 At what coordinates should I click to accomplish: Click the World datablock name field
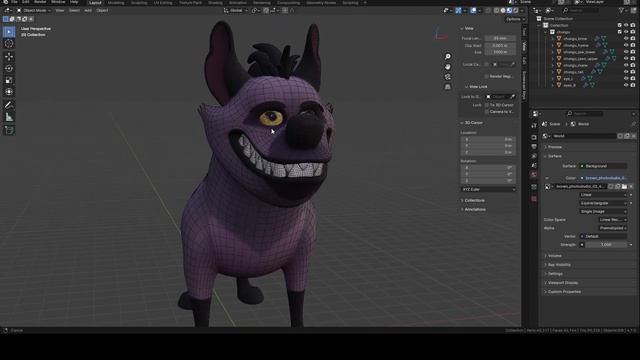click(x=584, y=136)
